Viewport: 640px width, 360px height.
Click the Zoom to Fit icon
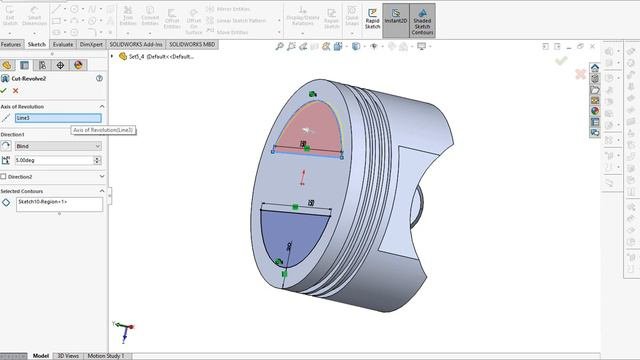279,47
